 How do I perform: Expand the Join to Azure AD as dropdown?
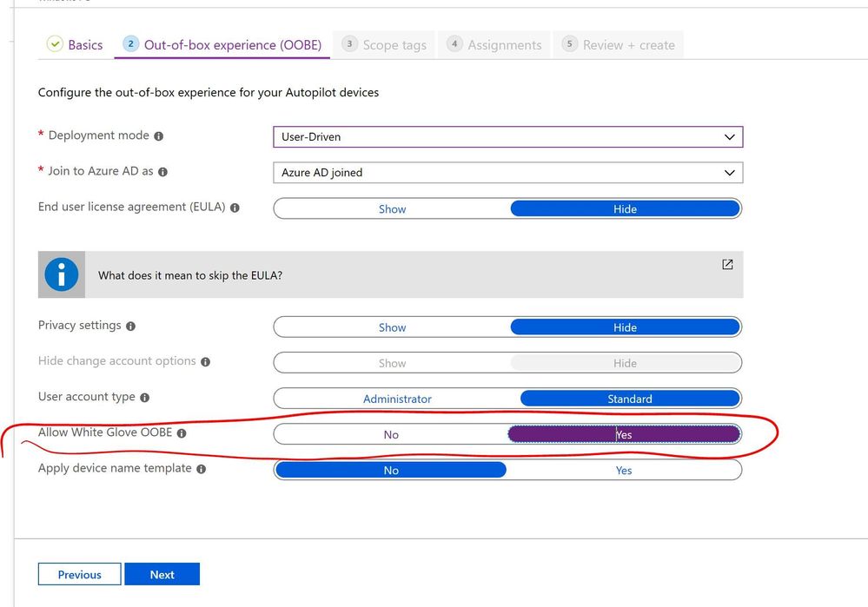(x=507, y=173)
